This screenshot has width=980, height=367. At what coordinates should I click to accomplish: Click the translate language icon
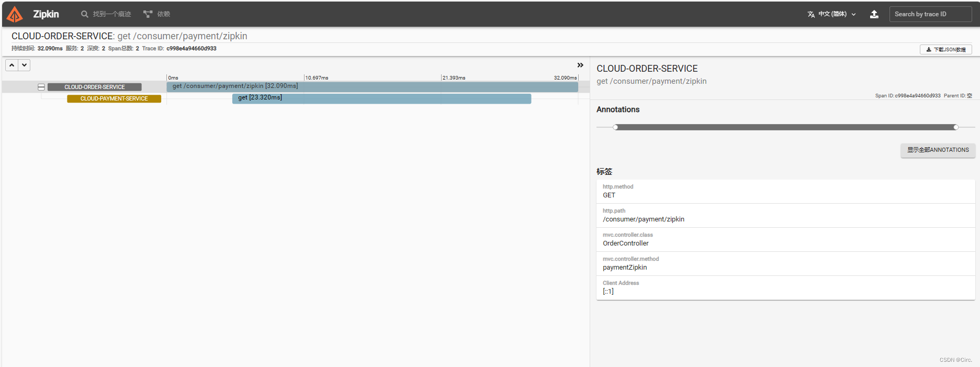pyautogui.click(x=811, y=14)
